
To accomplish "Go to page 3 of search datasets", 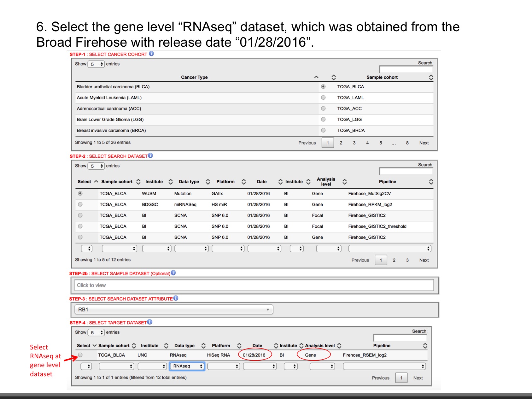I will pos(407,260).
